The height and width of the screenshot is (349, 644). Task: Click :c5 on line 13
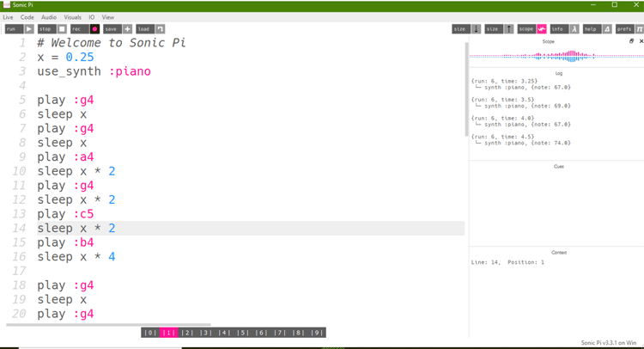84,214
